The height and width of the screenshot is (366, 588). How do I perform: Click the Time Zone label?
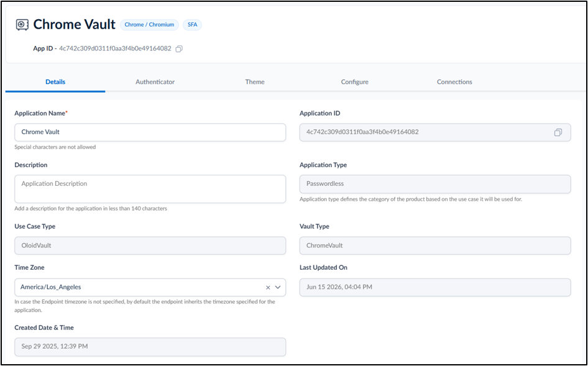click(x=29, y=267)
